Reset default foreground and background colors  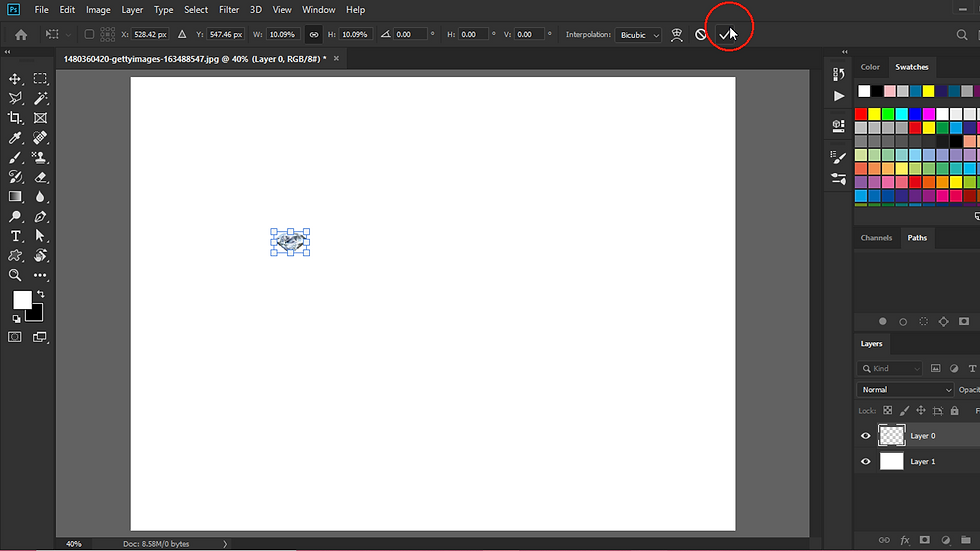(16, 319)
